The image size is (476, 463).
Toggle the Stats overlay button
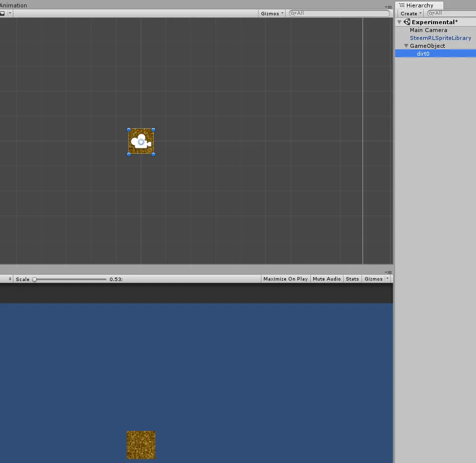tap(352, 279)
